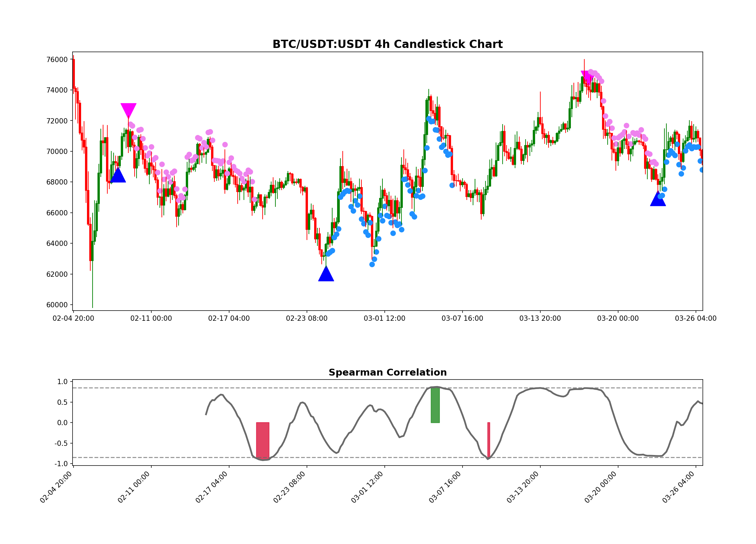Viewport: 756px width, 544px height.
Task: Click the 60000 price axis label
Action: [x=57, y=305]
